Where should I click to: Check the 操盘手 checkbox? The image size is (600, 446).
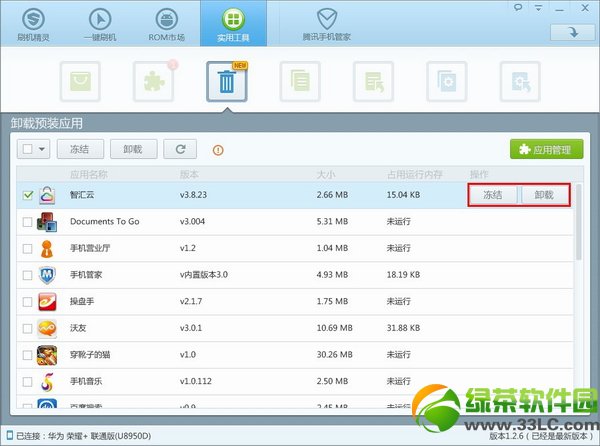point(28,302)
